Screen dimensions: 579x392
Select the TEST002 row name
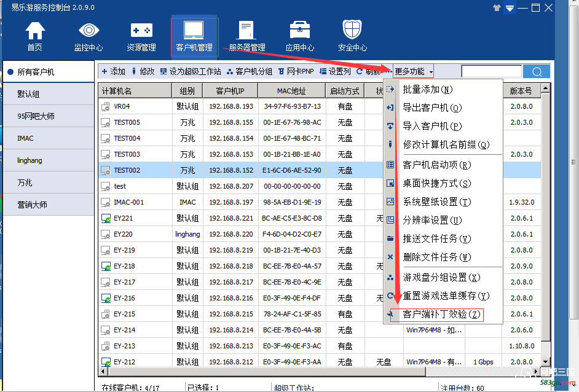127,171
